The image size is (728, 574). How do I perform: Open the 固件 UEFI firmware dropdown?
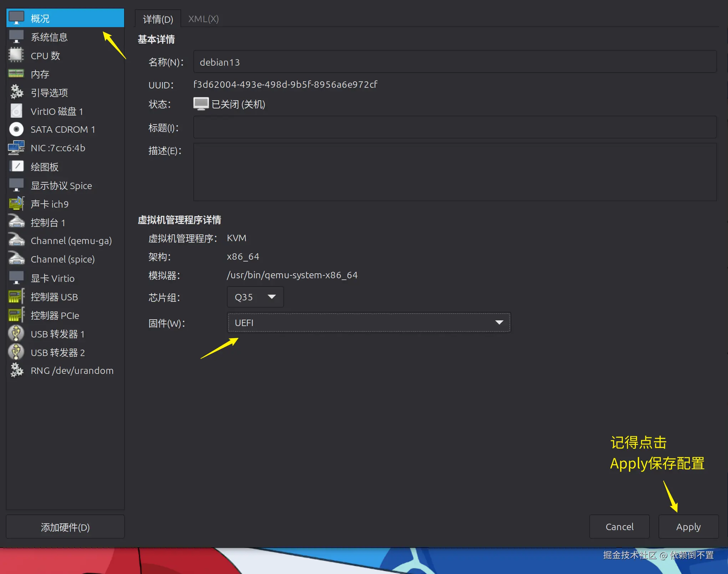(x=368, y=322)
